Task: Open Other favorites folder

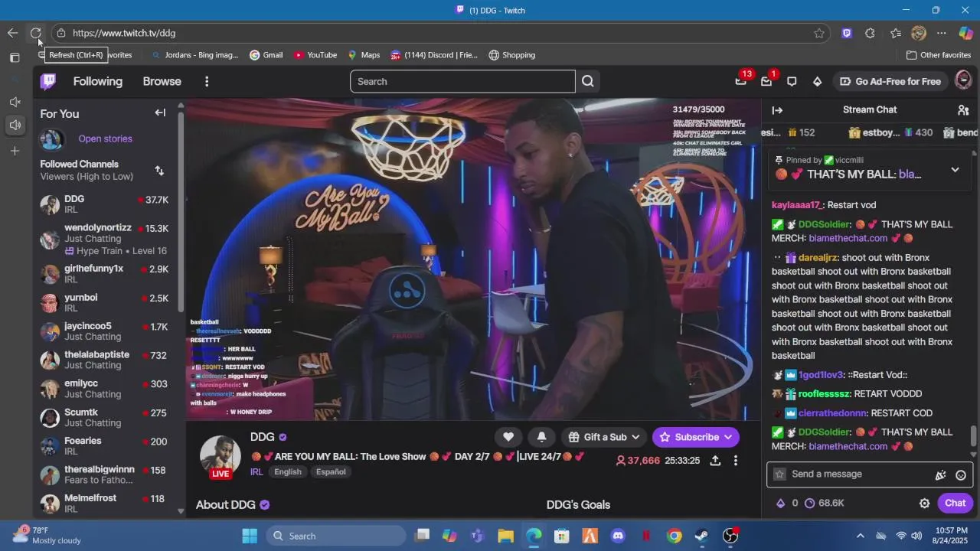Action: tap(939, 55)
